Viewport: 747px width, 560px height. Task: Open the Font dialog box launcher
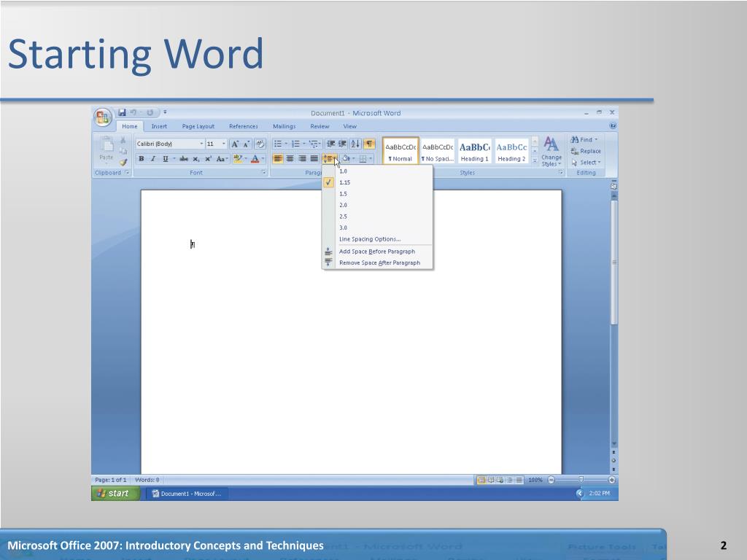pos(263,172)
